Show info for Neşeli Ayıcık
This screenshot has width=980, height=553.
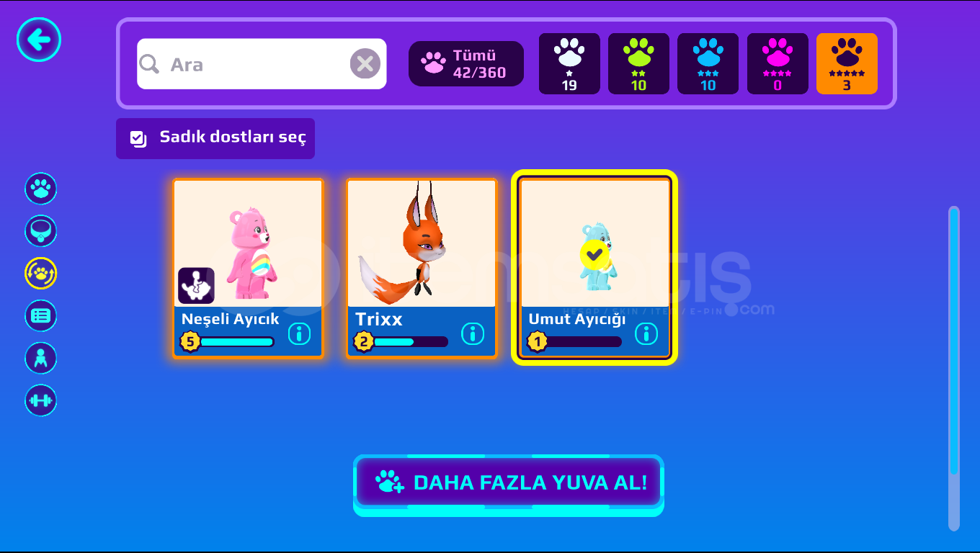pyautogui.click(x=299, y=333)
